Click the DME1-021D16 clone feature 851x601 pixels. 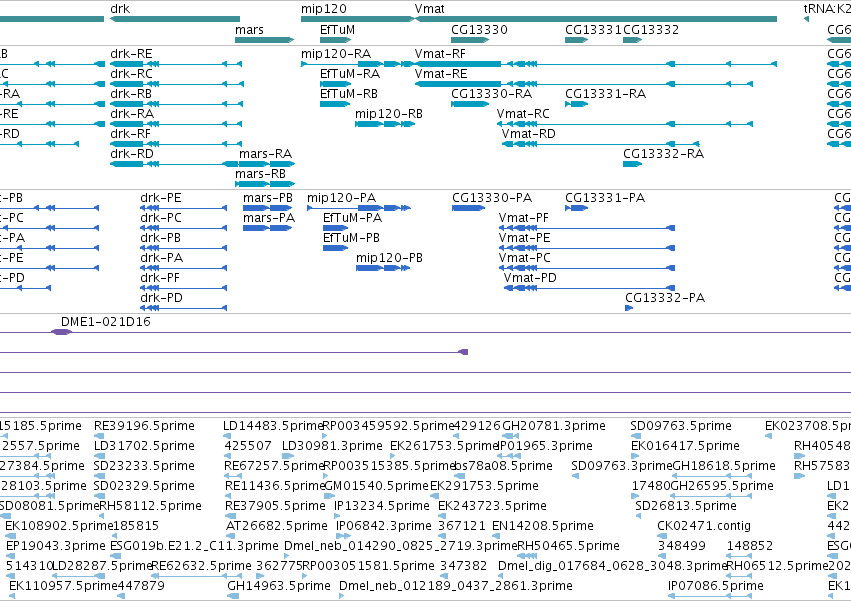[61, 332]
